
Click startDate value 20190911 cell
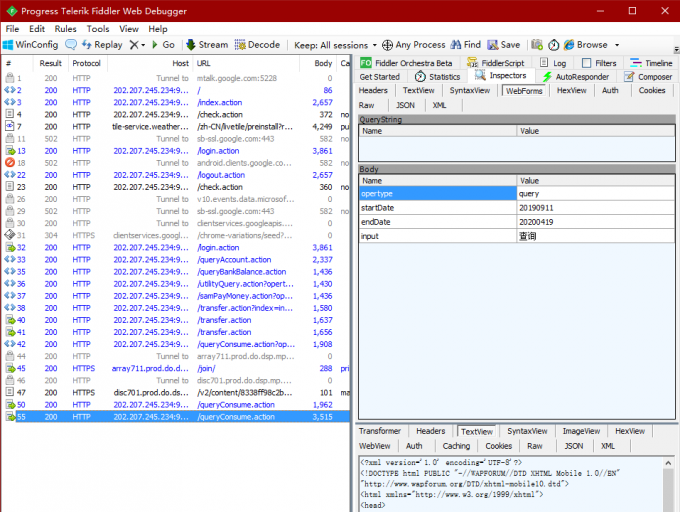[595, 208]
